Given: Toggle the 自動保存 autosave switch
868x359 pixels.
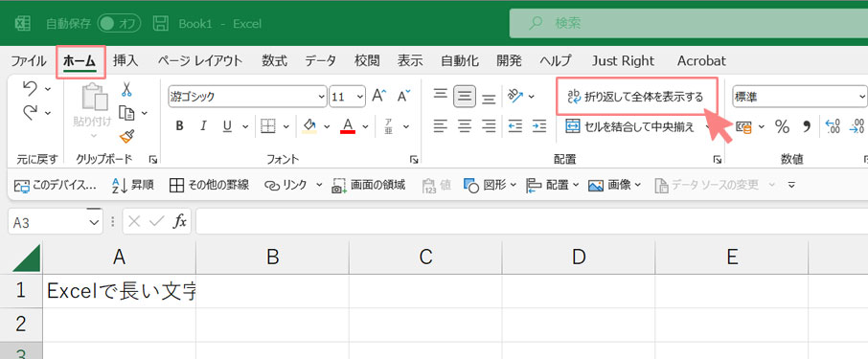Looking at the screenshot, I should [x=119, y=23].
